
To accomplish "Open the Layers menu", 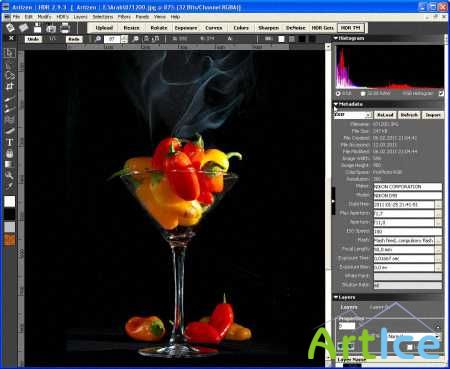I will click(80, 17).
